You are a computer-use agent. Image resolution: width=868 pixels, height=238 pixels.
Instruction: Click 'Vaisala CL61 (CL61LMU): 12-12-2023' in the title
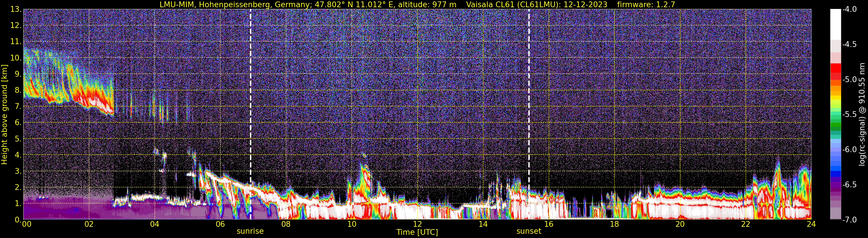[x=536, y=4]
